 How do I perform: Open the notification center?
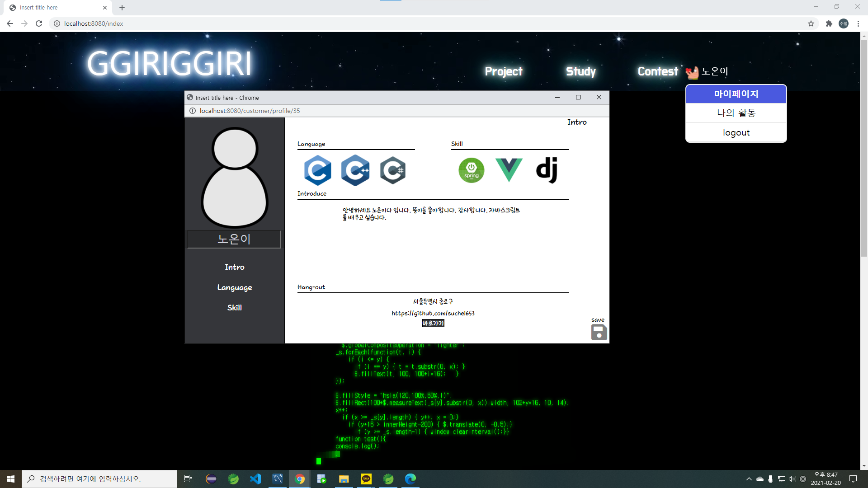point(853,479)
